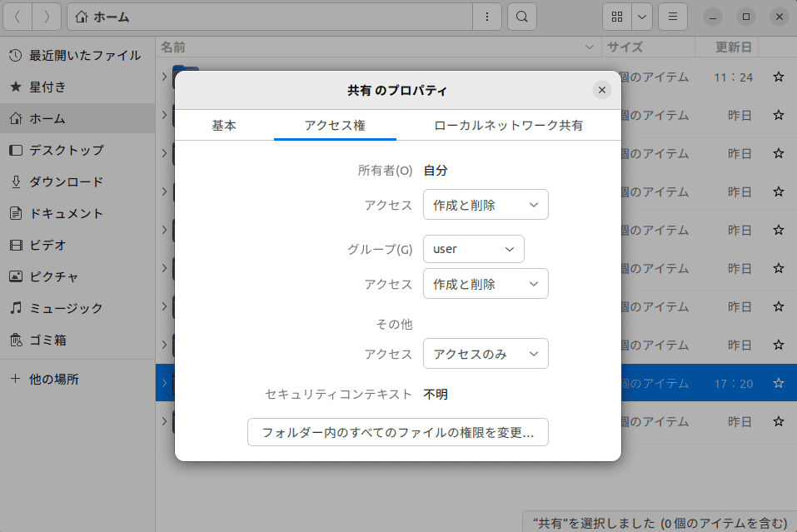Click the search magnifier icon

point(522,17)
